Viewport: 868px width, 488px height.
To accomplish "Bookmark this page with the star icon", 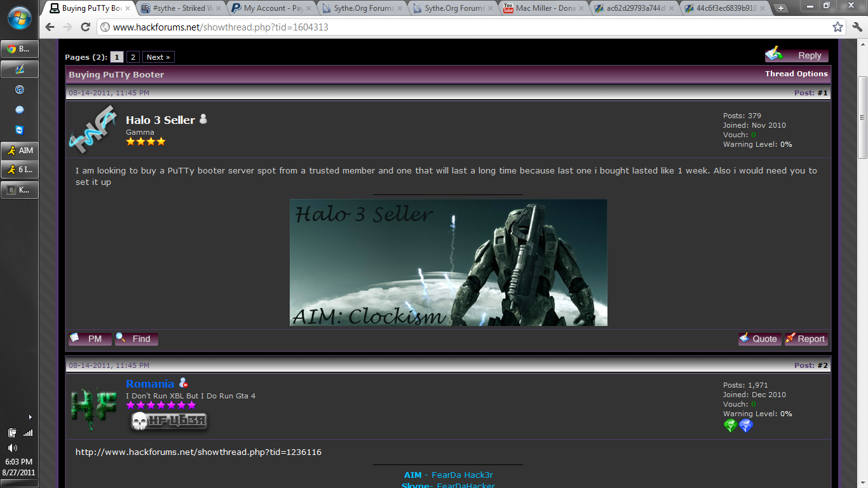I will pyautogui.click(x=837, y=27).
